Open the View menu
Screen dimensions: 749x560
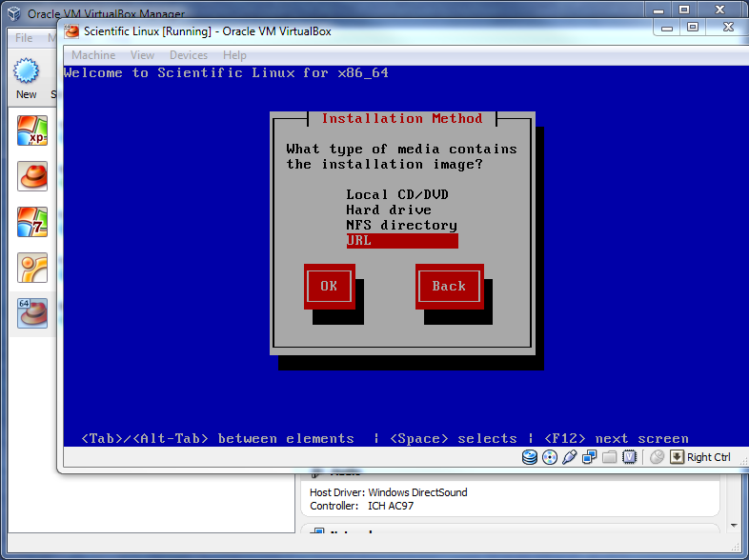pos(142,55)
